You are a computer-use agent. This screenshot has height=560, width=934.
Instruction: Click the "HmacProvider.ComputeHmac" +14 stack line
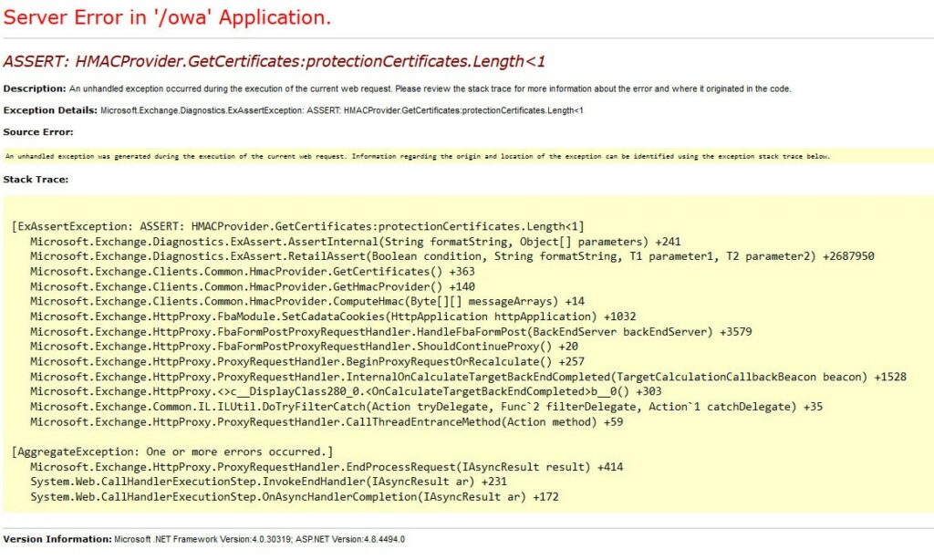[307, 302]
